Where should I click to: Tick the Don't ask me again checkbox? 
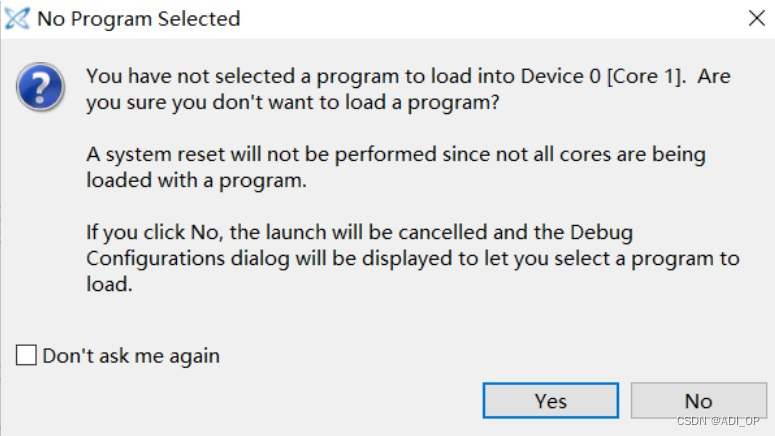click(26, 355)
